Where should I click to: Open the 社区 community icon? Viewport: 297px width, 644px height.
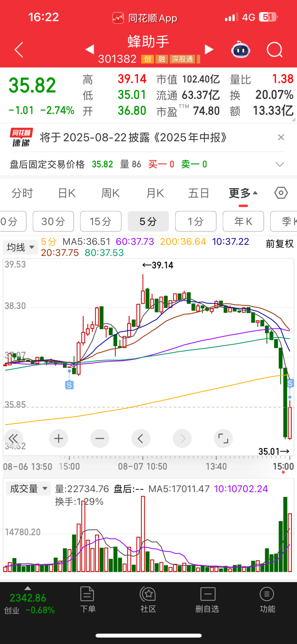(x=148, y=599)
